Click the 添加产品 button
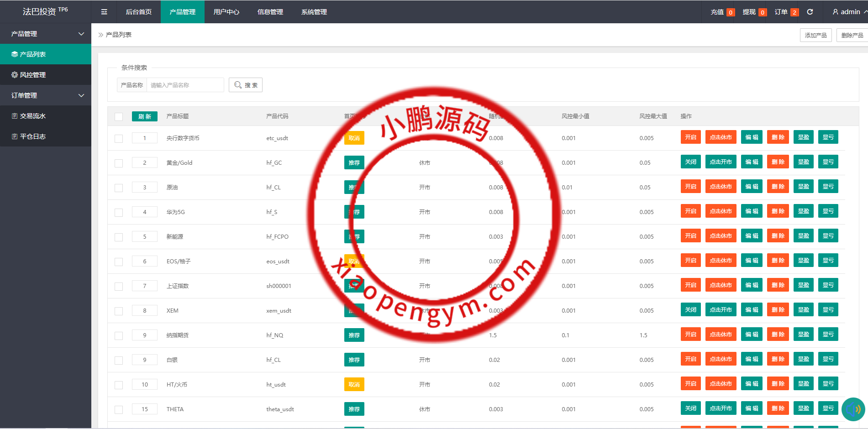 (815, 35)
